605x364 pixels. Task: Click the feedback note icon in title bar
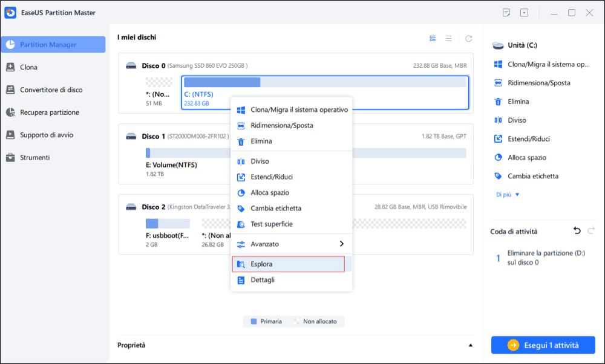click(506, 13)
